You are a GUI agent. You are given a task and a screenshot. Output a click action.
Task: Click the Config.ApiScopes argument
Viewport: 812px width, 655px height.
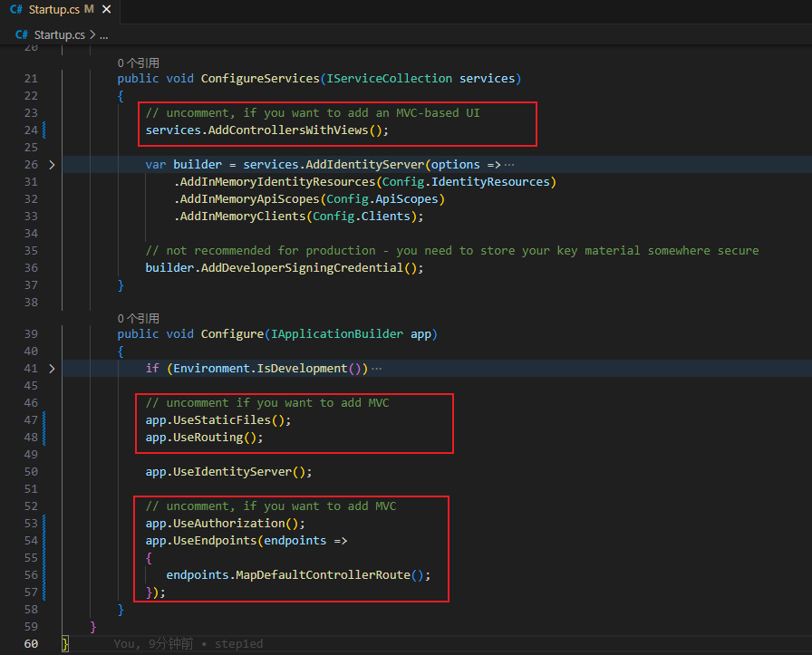382,198
